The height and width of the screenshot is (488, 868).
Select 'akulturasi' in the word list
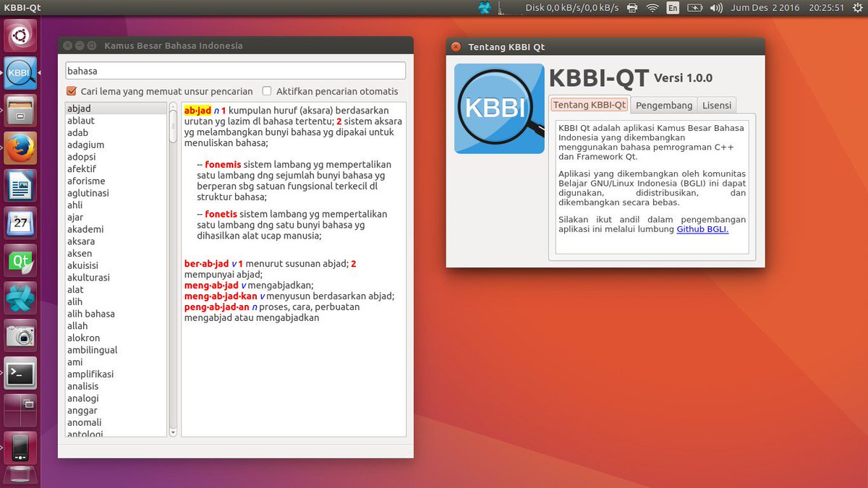tap(116, 278)
